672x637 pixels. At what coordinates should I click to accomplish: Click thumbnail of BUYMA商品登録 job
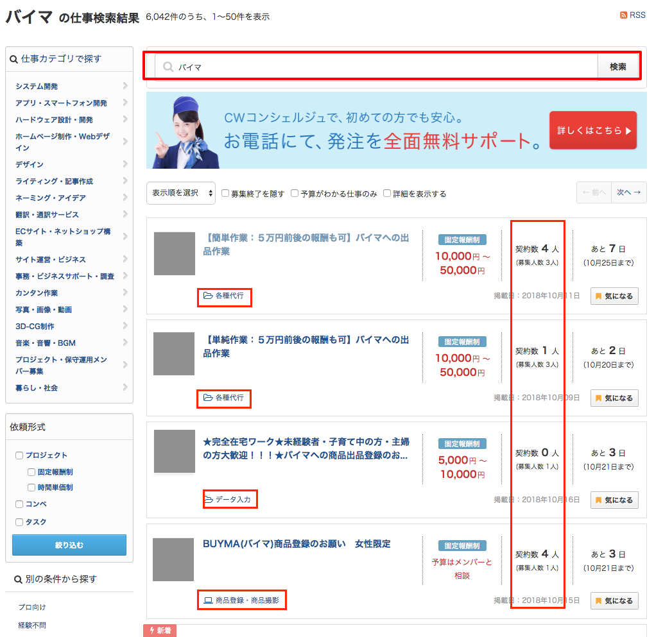[x=173, y=560]
